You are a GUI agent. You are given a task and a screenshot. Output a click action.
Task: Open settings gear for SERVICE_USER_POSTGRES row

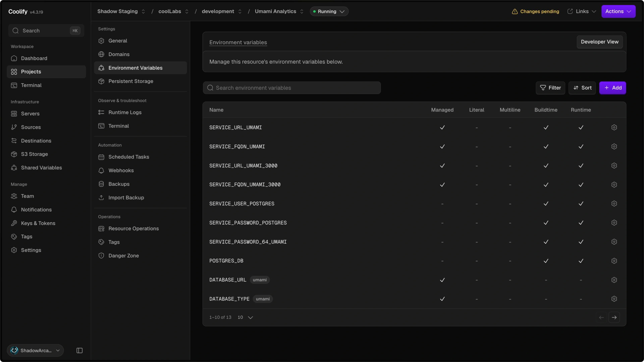click(614, 204)
